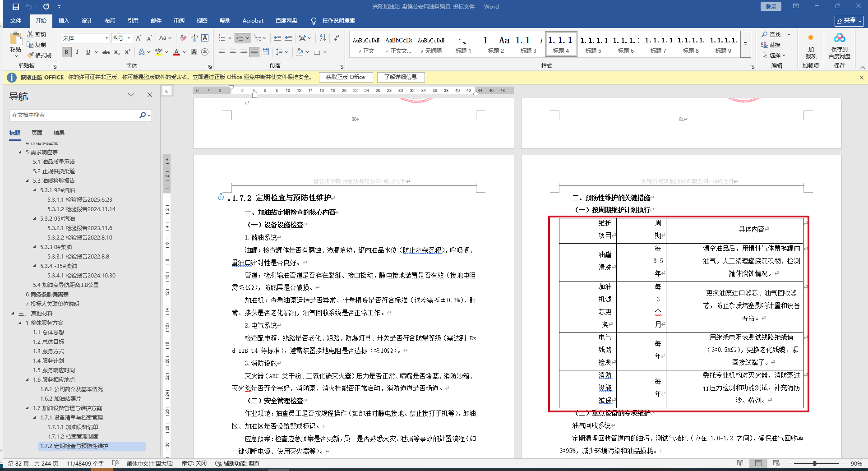Toggle strikethrough formatting
868x471 pixels.
pos(106,52)
